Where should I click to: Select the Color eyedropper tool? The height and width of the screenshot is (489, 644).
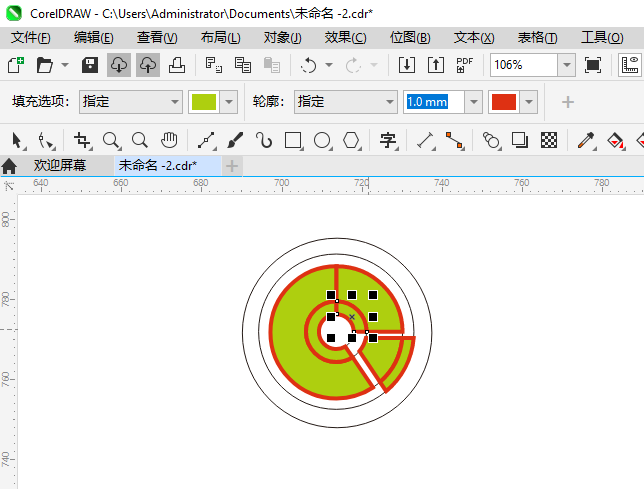click(586, 140)
